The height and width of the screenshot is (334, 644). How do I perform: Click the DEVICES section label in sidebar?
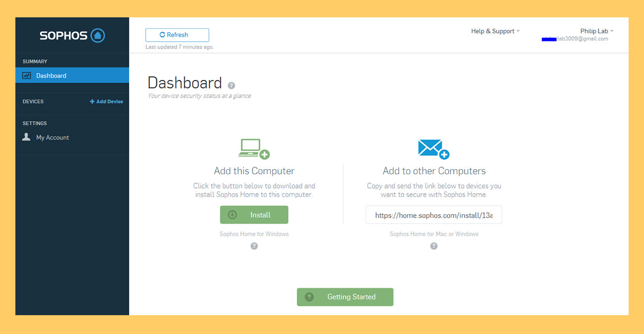coord(33,101)
